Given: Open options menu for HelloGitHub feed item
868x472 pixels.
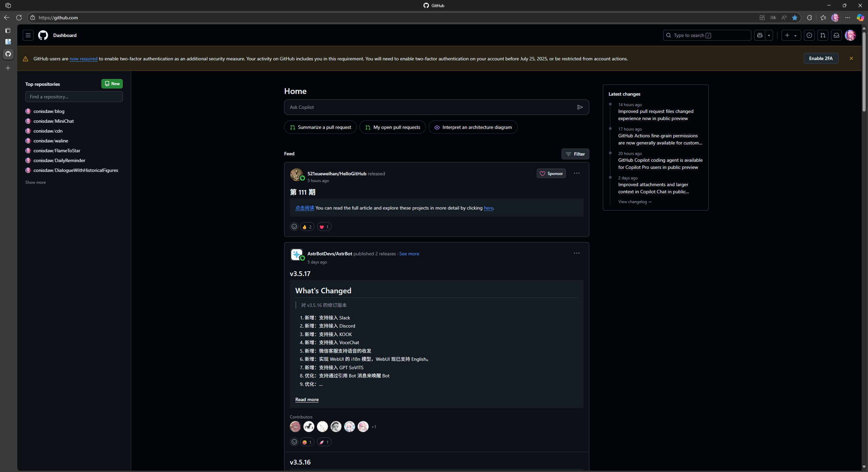Looking at the screenshot, I should tap(577, 173).
